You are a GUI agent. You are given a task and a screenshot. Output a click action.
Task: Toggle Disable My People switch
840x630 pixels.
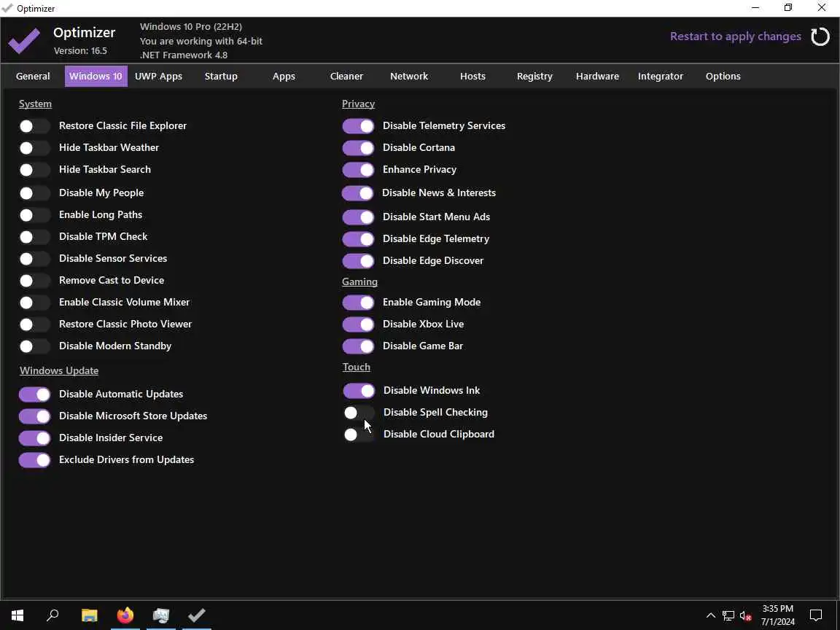pos(34,192)
